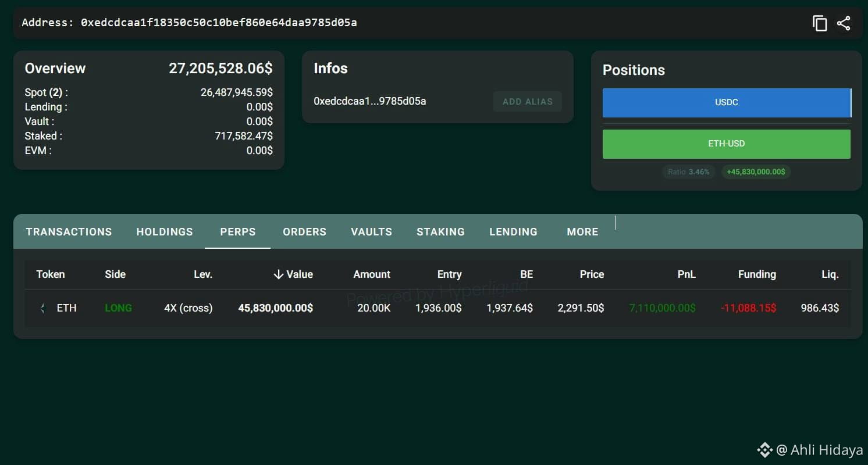Click the +45,830,000.00$ green badge

tap(756, 172)
